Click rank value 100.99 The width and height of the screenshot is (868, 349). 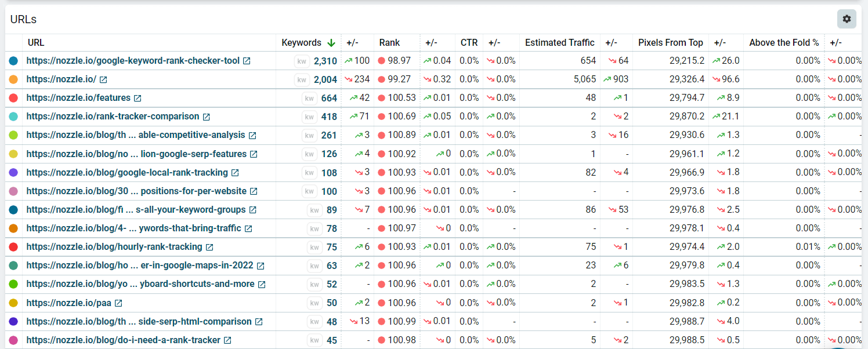pyautogui.click(x=402, y=321)
